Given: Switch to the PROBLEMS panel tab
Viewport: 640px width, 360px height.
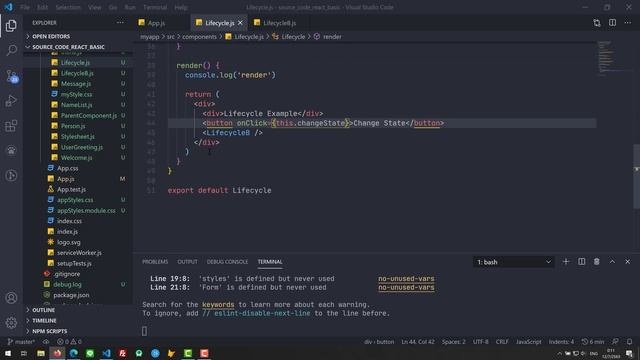Looking at the screenshot, I should pyautogui.click(x=155, y=262).
